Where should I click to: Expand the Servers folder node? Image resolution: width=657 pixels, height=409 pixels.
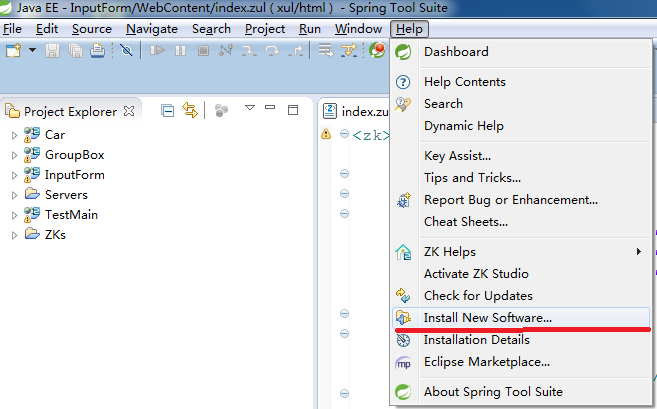point(14,195)
